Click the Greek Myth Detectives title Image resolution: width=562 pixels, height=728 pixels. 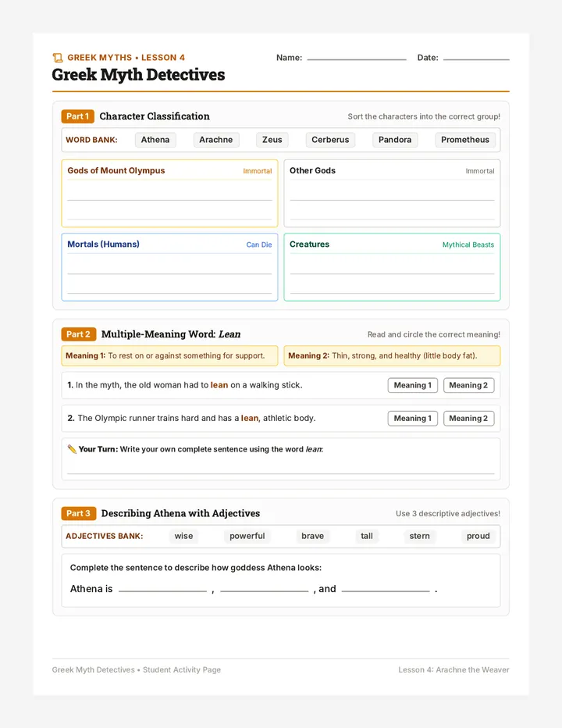(138, 75)
